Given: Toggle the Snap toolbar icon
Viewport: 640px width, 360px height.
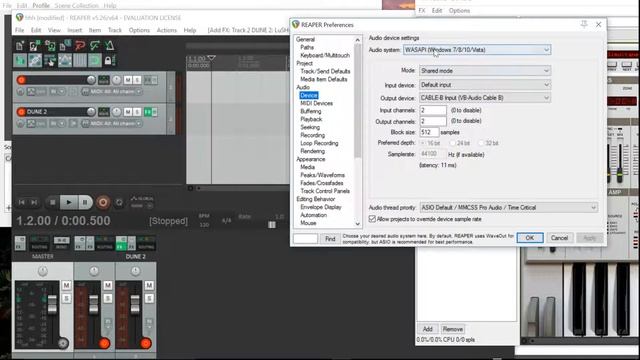Looking at the screenshot, I should 95,61.
